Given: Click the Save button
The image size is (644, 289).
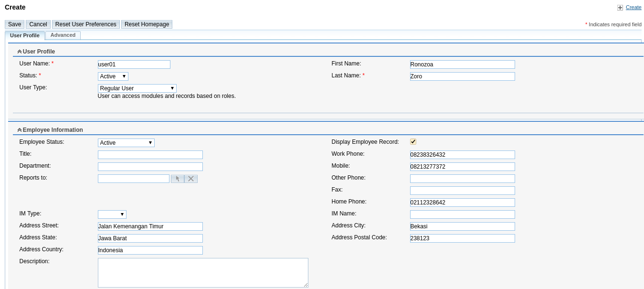Looking at the screenshot, I should pyautogui.click(x=15, y=24).
